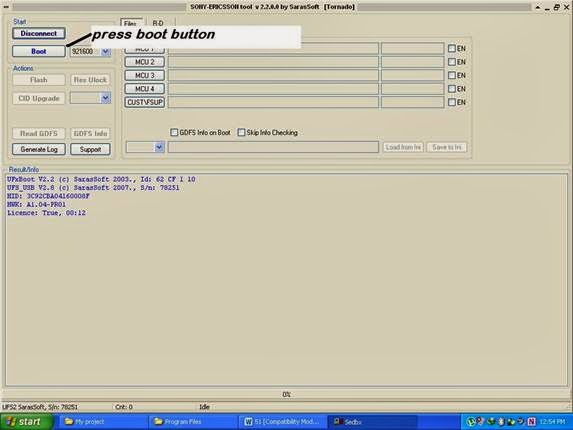Open the My project folder in taskbar
The height and width of the screenshot is (430, 573).
(105, 422)
